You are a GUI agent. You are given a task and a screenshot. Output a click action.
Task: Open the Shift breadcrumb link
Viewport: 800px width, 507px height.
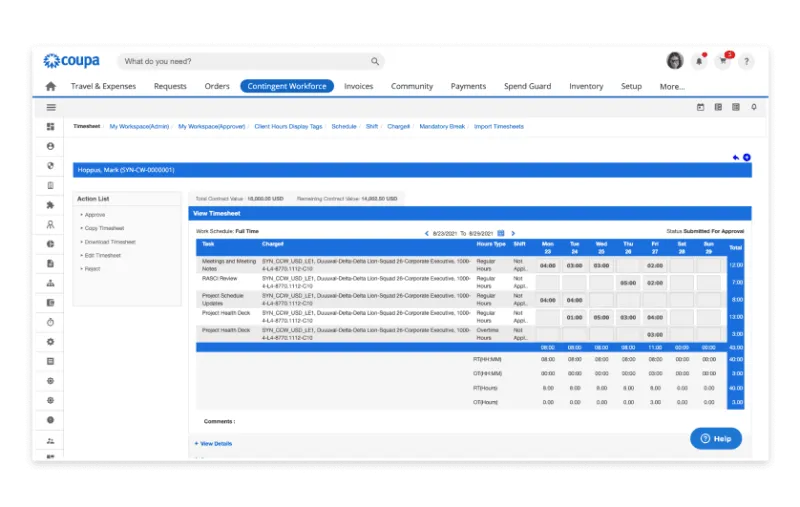372,126
